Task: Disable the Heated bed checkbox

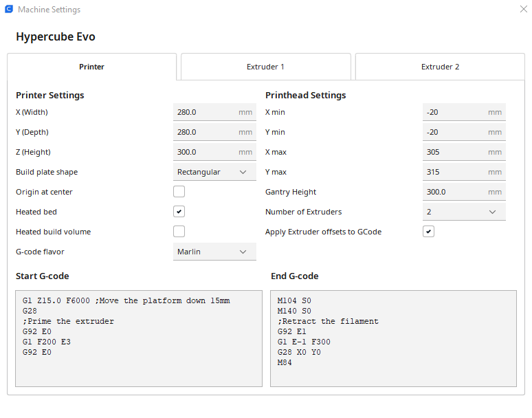Action: (179, 212)
